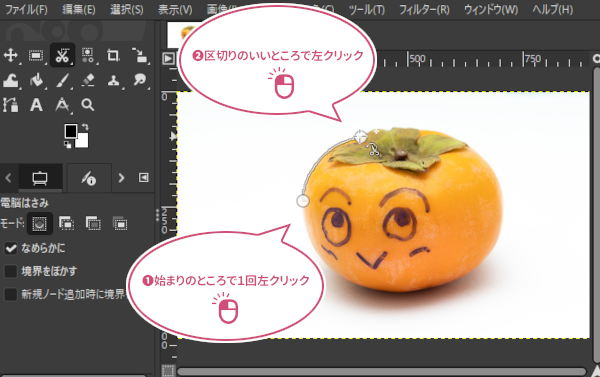Select the Paintbrush tool
Screen dimensions: 600x377
pos(62,81)
